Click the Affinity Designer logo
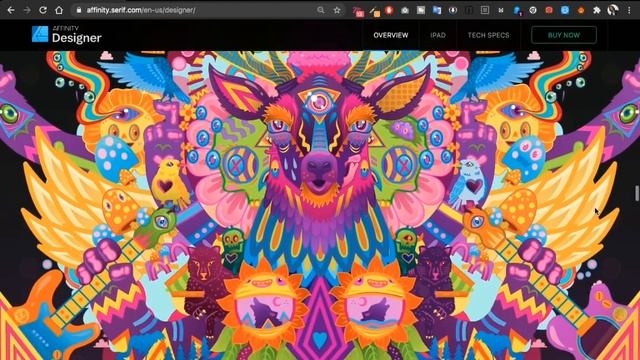 pyautogui.click(x=67, y=35)
